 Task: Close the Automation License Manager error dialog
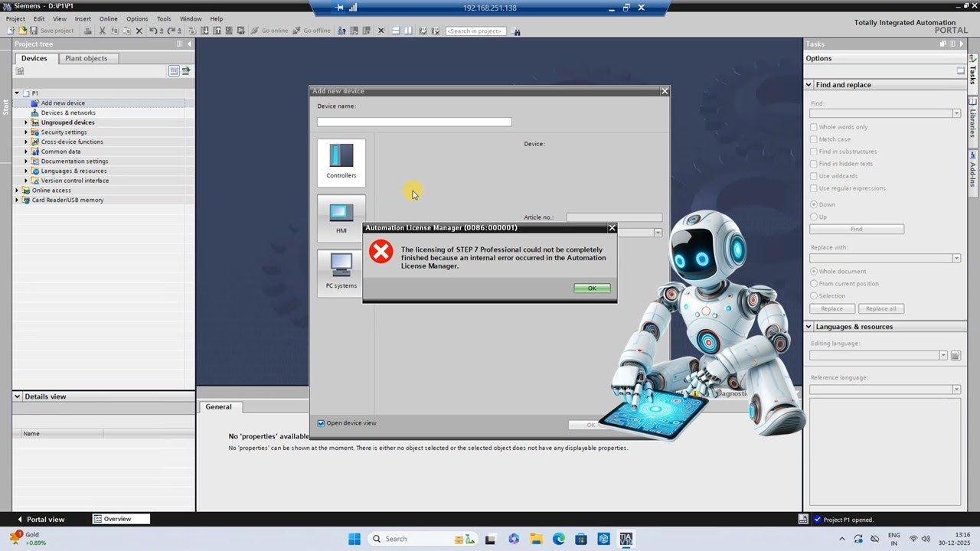pyautogui.click(x=612, y=228)
